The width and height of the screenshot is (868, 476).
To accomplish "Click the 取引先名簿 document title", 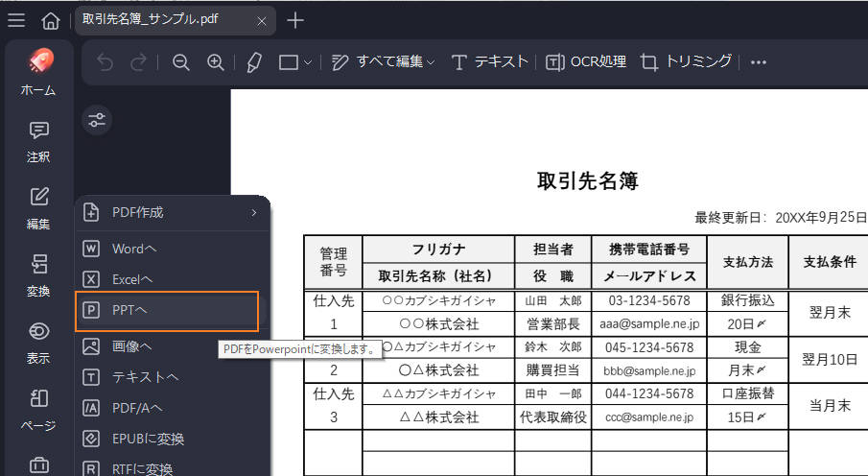I will tap(587, 180).
